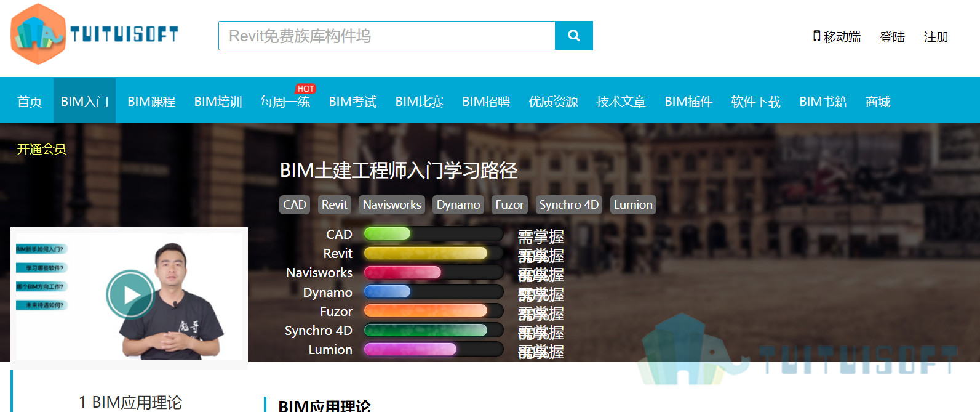Viewport: 980px width, 412px height.
Task: Click the BIM土建工程师入门学习路径 heading
Action: [399, 171]
